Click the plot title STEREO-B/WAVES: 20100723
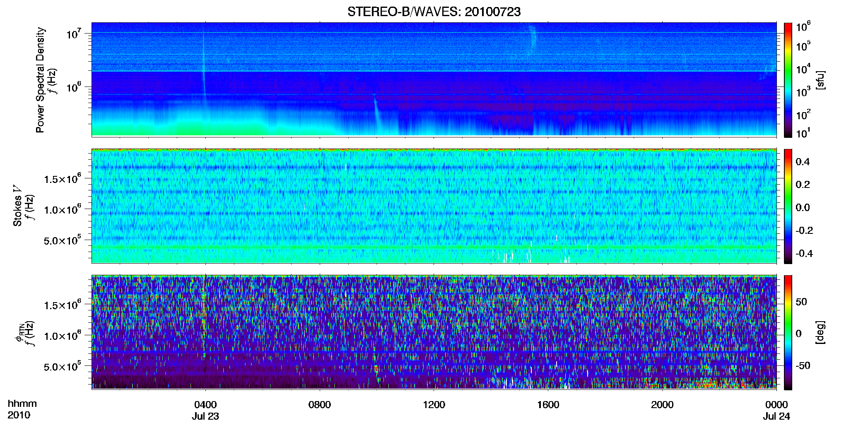The image size is (868, 447). (434, 12)
